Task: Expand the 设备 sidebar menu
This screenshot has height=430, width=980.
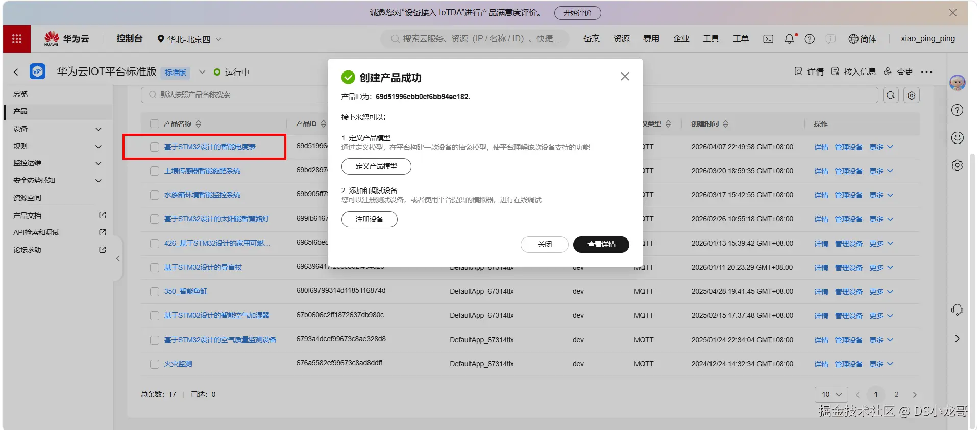Action: click(58, 129)
